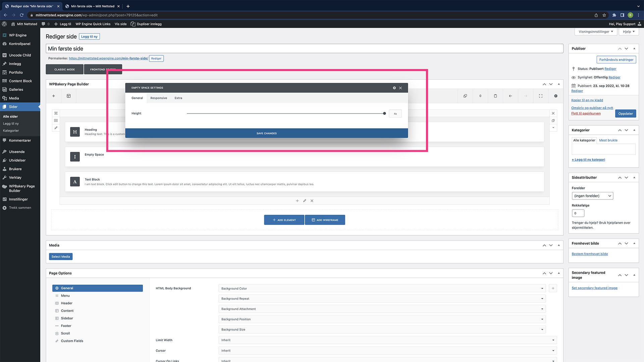Bookmark page with browser star icon

[604, 15]
